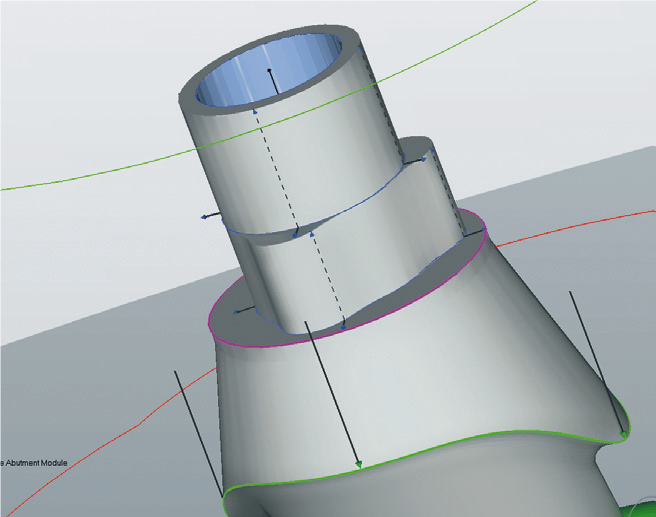Screen dimensions: 656x517
Task: Click the blue handle at the lower dashed line's base
Action: [x=342, y=324]
